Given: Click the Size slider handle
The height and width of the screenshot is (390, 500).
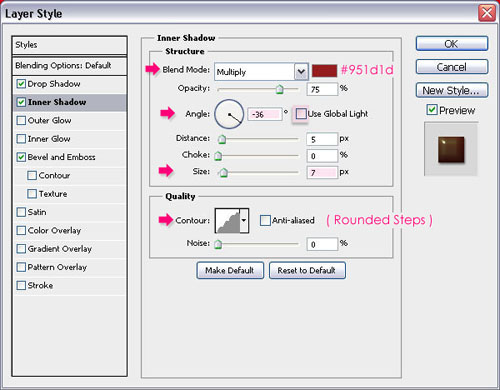Looking at the screenshot, I should [224, 172].
